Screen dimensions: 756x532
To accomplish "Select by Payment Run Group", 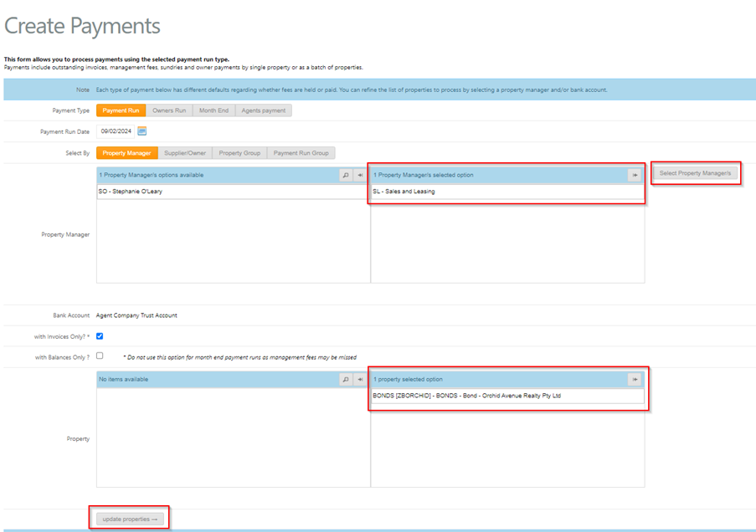I will click(301, 153).
